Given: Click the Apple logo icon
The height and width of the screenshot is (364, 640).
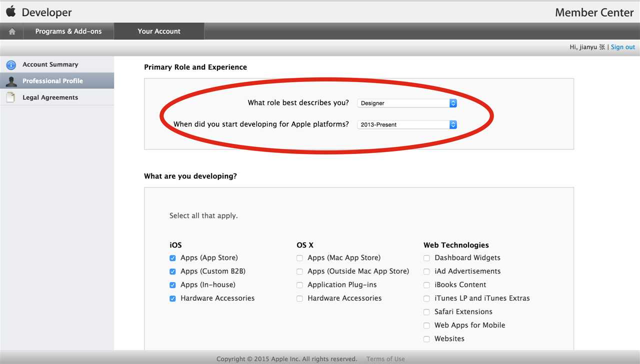Looking at the screenshot, I should click(x=11, y=11).
